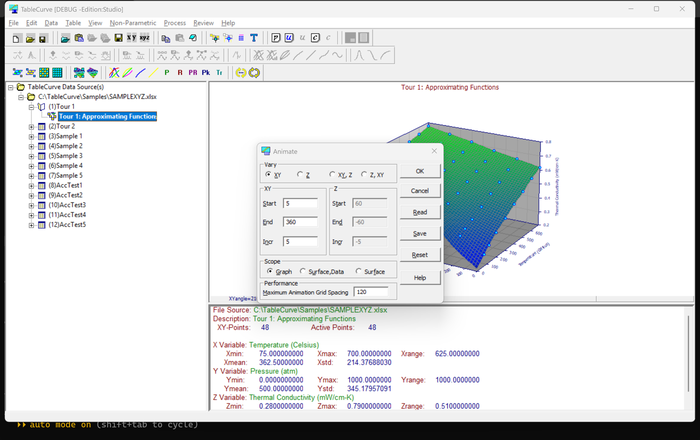Open the File menu
Image resolution: width=700 pixels, height=440 pixels.
pos(13,23)
